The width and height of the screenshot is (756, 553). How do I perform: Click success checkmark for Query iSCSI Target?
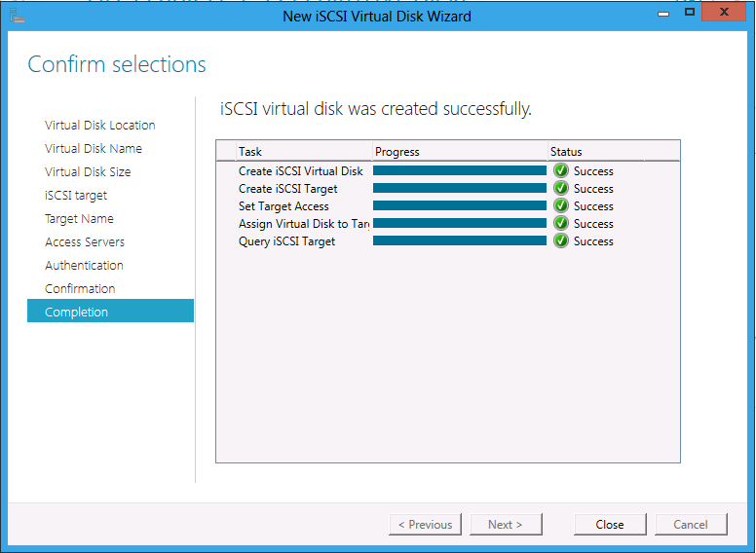561,240
